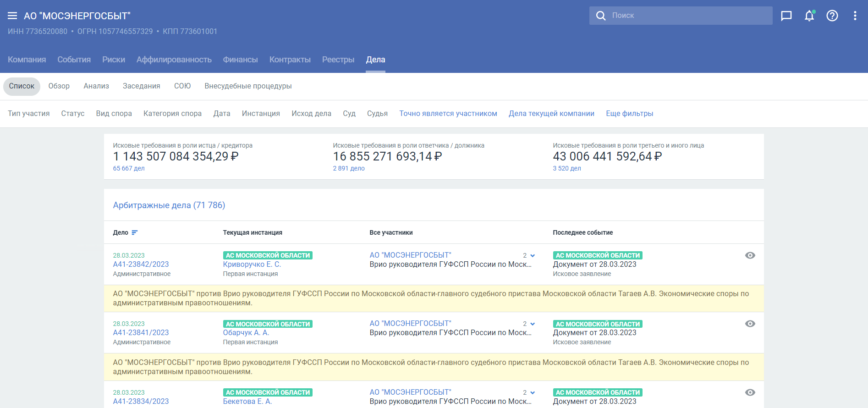Open judge Криворучко Е. С. link
This screenshot has width=868, height=408.
point(252,265)
